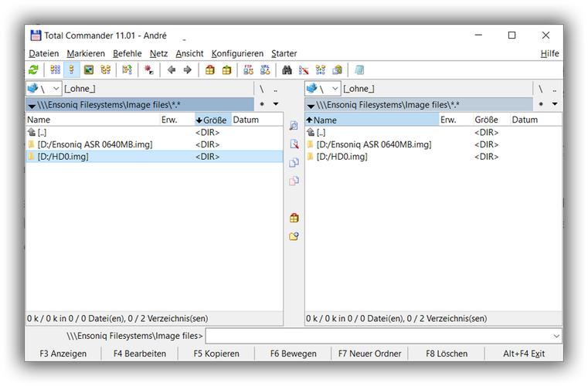Viewport: 588px width, 386px height.
Task: Click the red Move files icon in the middle bar
Action: coord(294,181)
